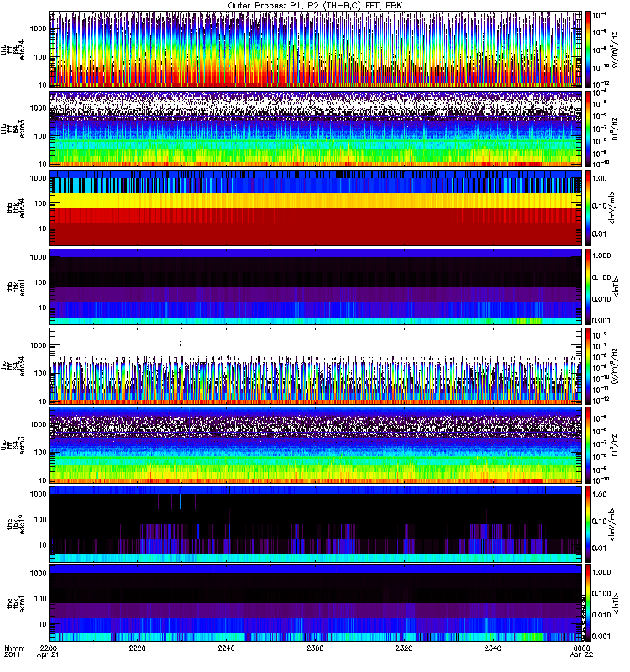
Task: Click the second panel's nT²/Hz color bar
Action: (x=589, y=128)
